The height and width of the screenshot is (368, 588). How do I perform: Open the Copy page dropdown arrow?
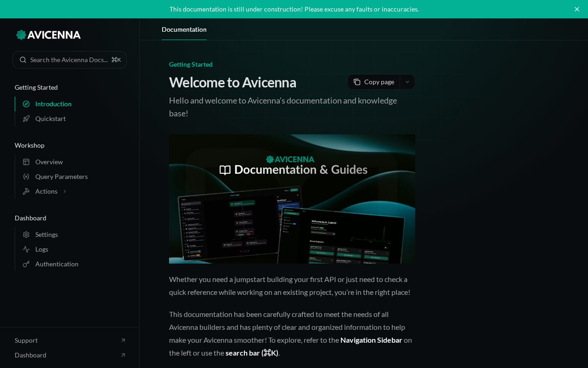(x=407, y=82)
